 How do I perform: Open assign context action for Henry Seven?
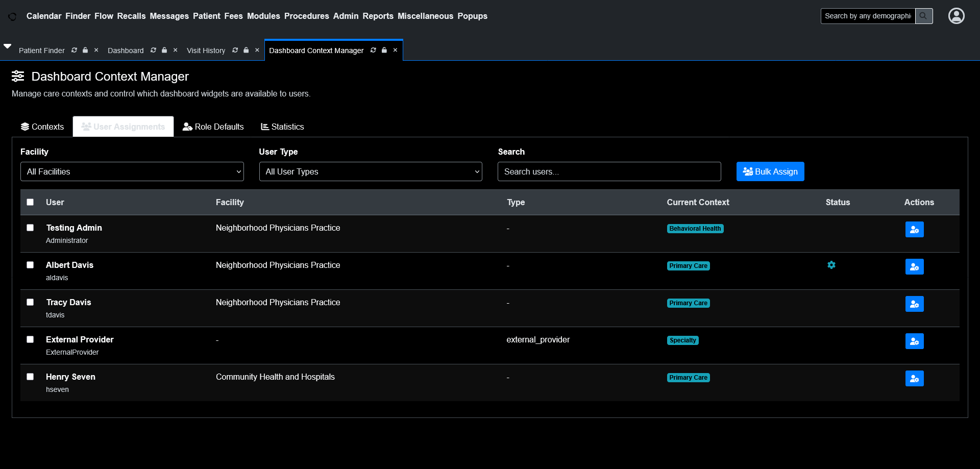914,379
